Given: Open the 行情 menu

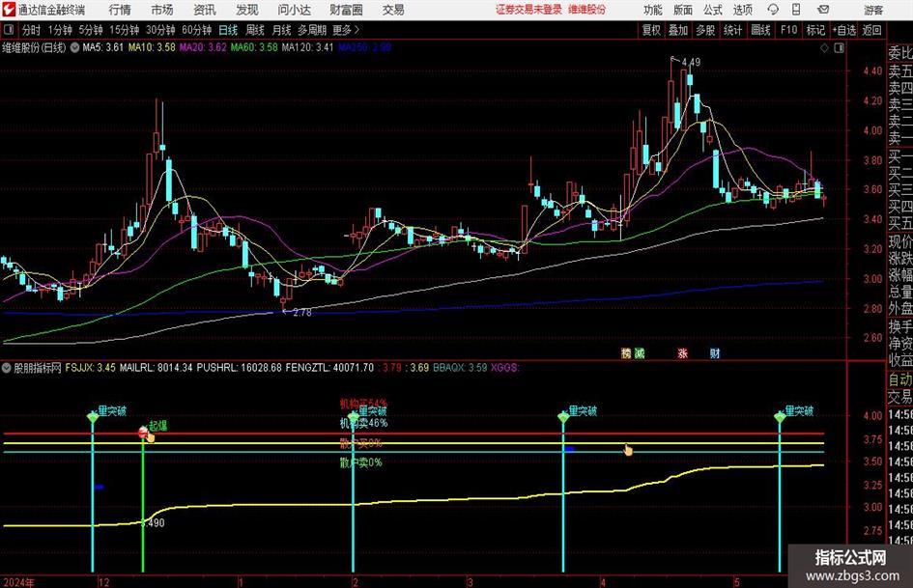Looking at the screenshot, I should [120, 10].
